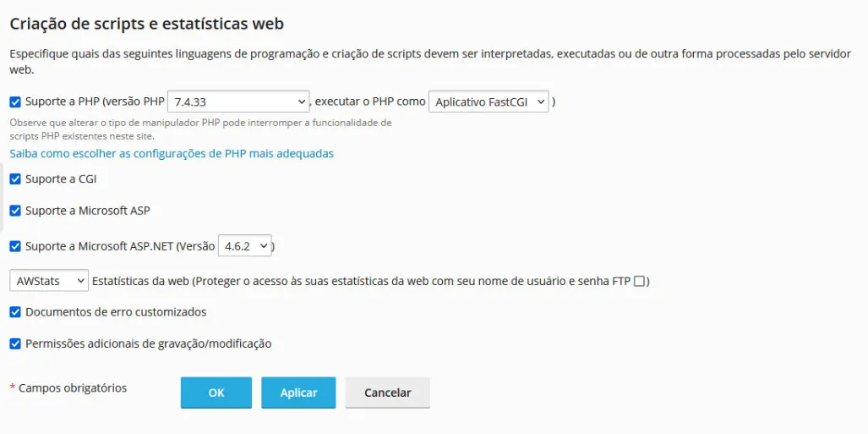Image resolution: width=868 pixels, height=434 pixels.
Task: Open the link about choosing PHP settings
Action: [172, 154]
